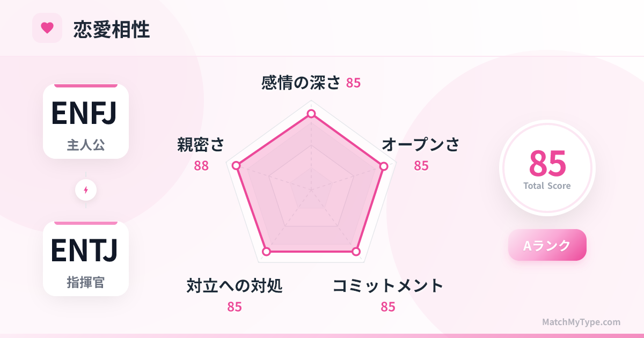The height and width of the screenshot is (338, 644).
Task: Click the 恋愛相性 heading
Action: 112,30
